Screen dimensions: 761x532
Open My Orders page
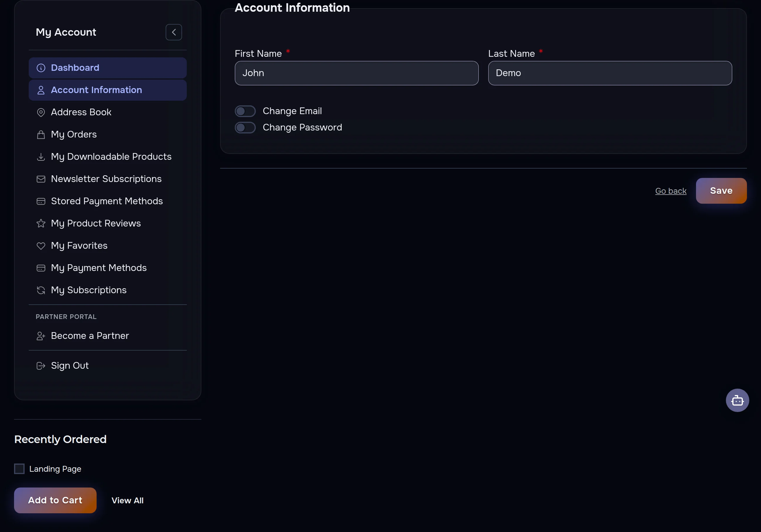pos(107,135)
